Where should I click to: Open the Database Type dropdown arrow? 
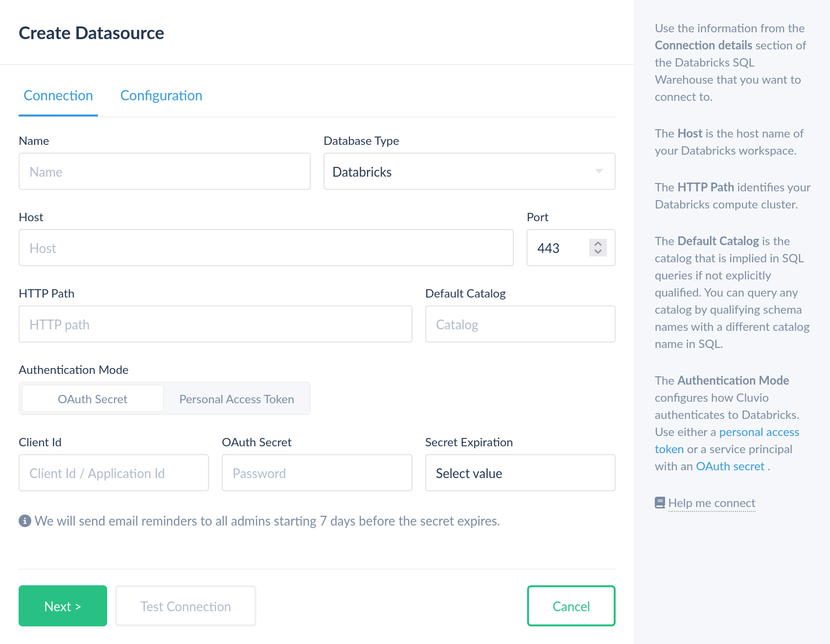coord(599,171)
